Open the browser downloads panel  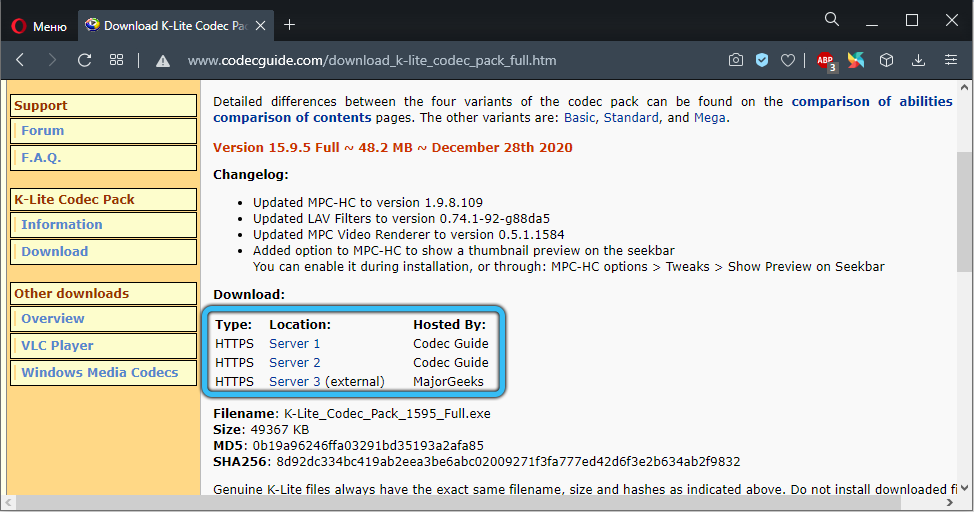click(918, 60)
